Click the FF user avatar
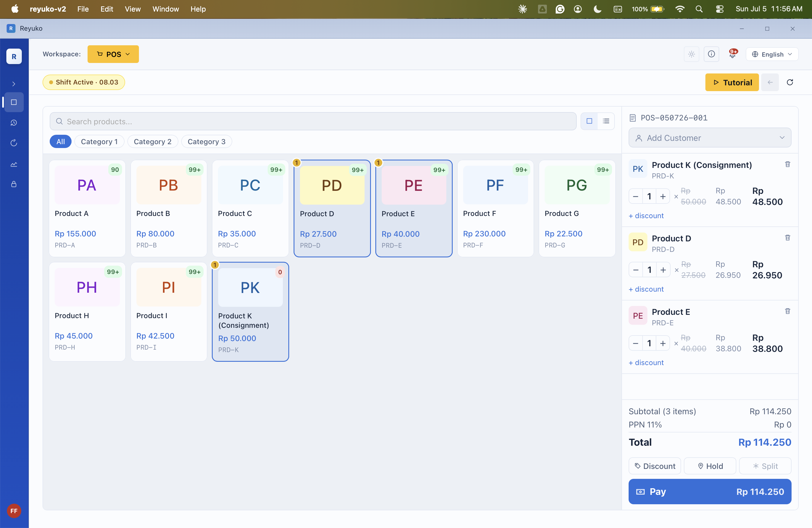This screenshot has width=812, height=528. (x=14, y=511)
